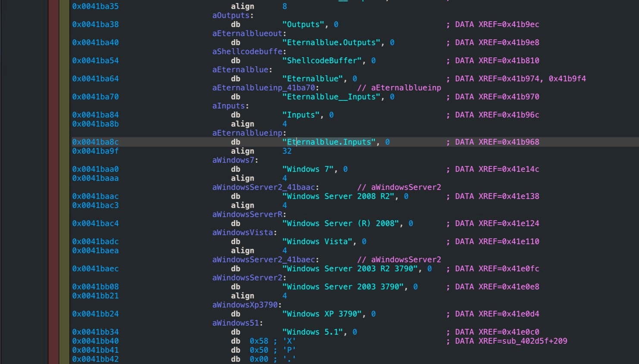Click the aEternalblueinp_41ba70 label
Viewport: 639px width, 364px height.
(264, 88)
